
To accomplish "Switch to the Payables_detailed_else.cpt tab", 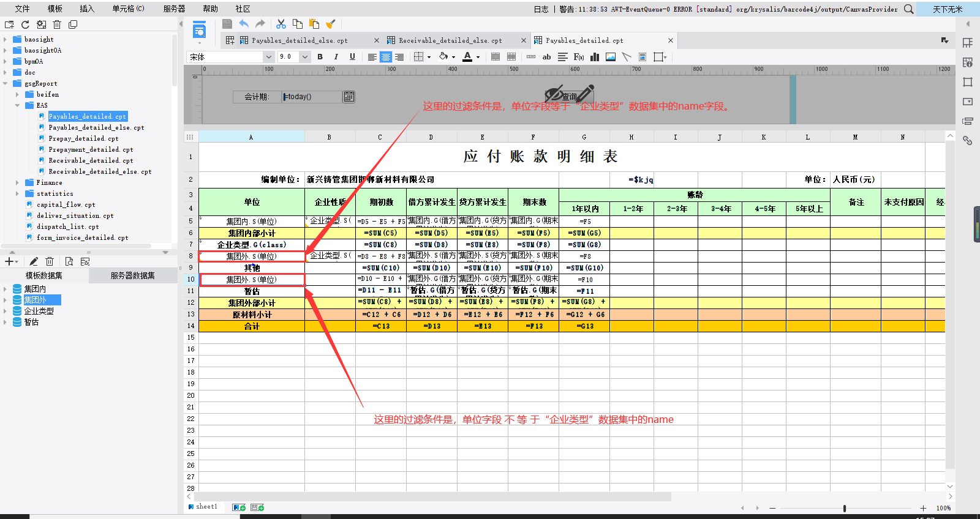I will (x=300, y=40).
